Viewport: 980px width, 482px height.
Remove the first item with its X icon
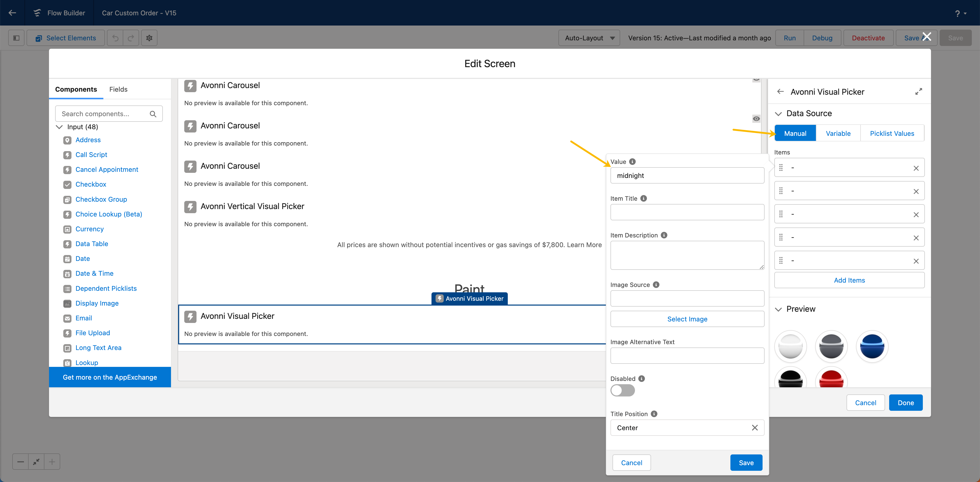[916, 168]
